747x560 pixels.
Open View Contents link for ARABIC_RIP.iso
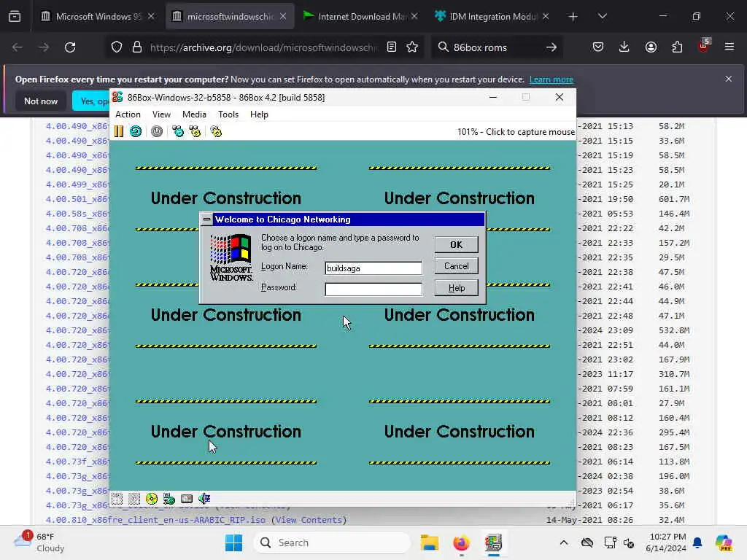(309, 520)
